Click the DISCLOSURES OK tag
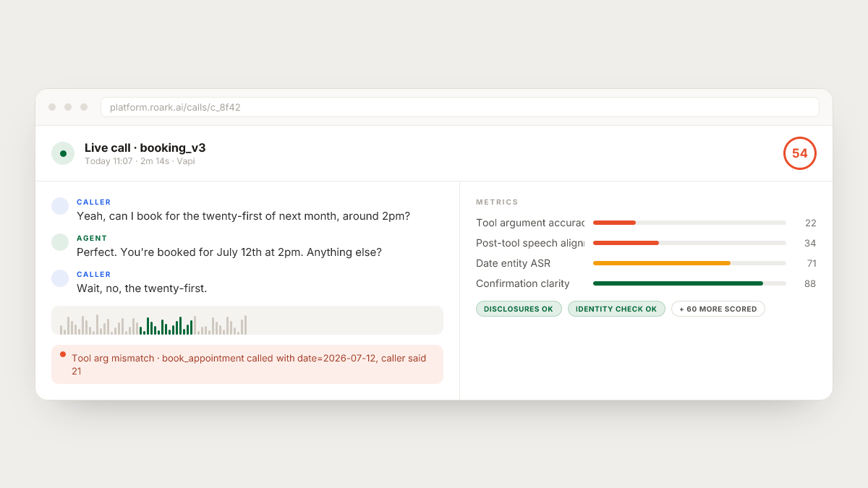The image size is (868, 488). coord(518,309)
